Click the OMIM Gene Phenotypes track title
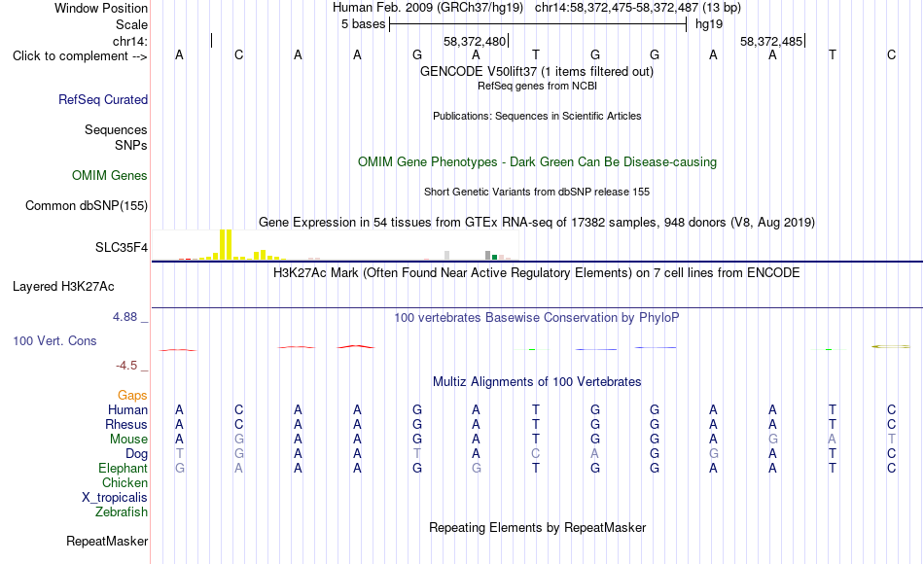This screenshot has width=924, height=564. tap(537, 161)
